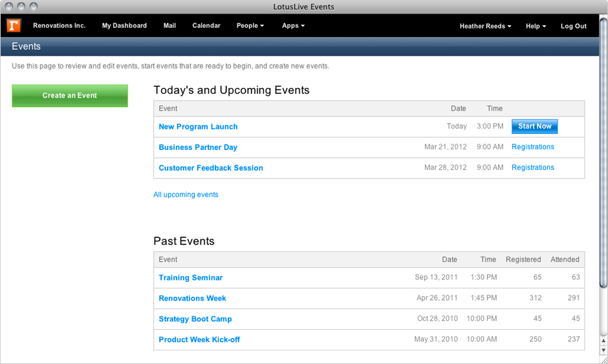Open the People dropdown menu
608x364 pixels.
(x=250, y=26)
